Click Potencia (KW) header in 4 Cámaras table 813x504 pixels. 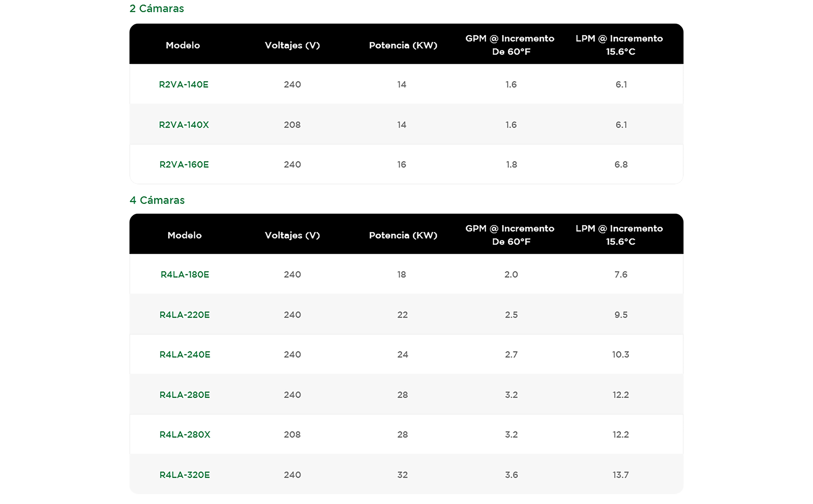click(403, 235)
